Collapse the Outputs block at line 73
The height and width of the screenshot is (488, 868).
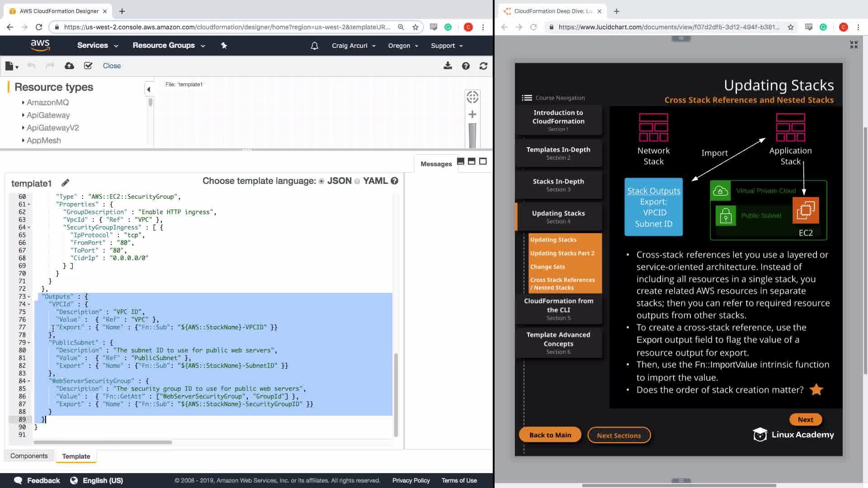point(29,297)
